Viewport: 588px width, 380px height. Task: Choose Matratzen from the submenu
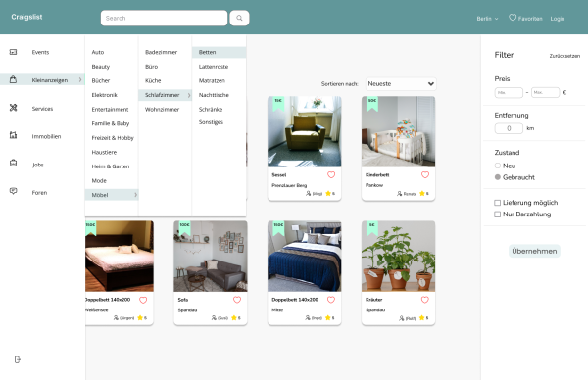pyautogui.click(x=212, y=81)
